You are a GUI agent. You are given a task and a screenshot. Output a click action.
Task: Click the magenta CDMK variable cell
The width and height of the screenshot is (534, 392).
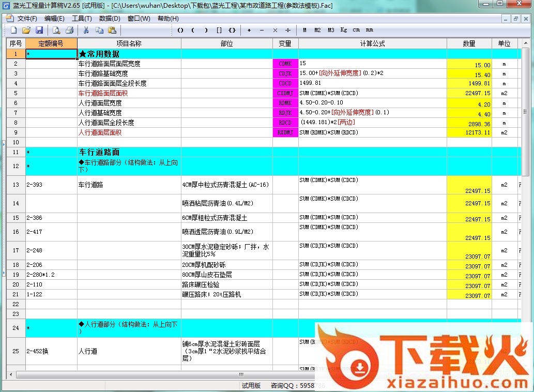pyautogui.click(x=285, y=64)
